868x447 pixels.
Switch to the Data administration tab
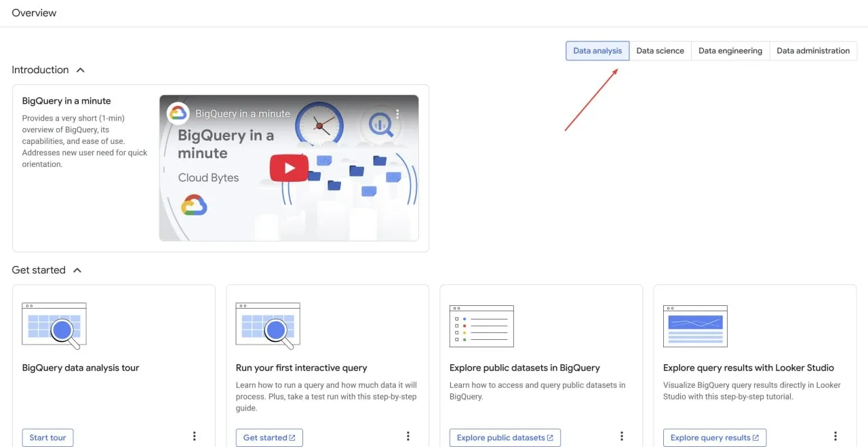[x=813, y=51]
